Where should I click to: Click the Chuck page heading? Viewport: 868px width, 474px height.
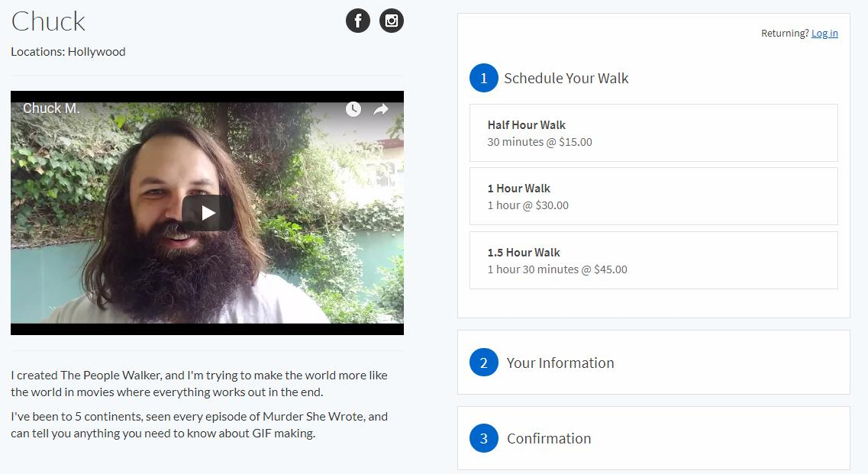[x=48, y=21]
